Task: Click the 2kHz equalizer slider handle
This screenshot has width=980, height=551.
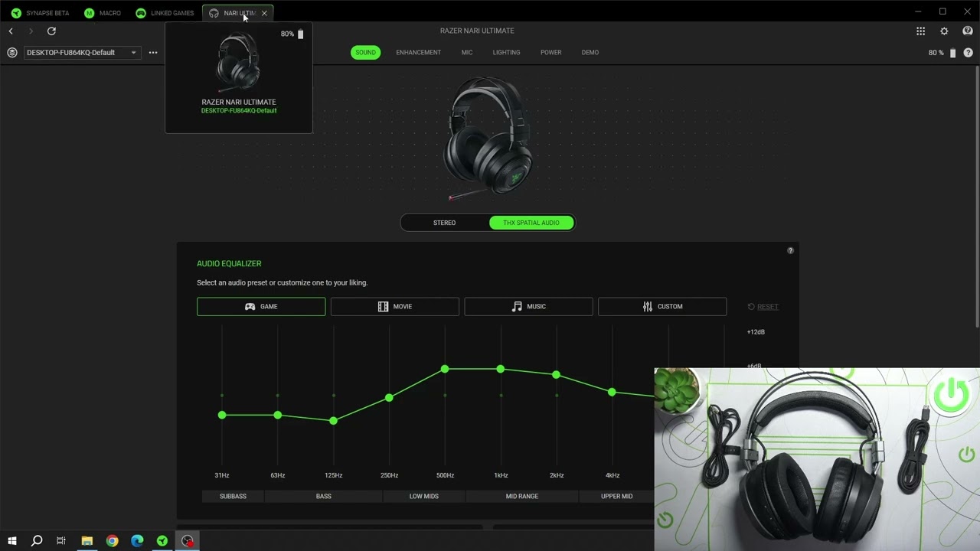Action: click(x=556, y=374)
